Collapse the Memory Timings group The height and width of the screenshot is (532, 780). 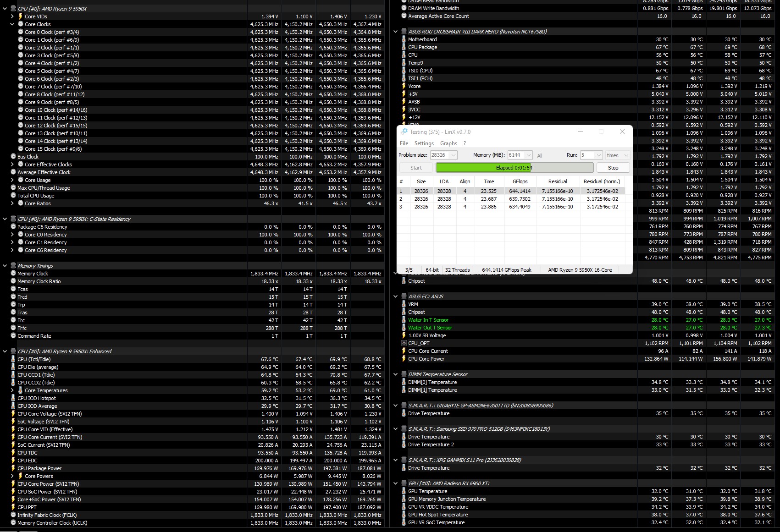pyautogui.click(x=5, y=266)
